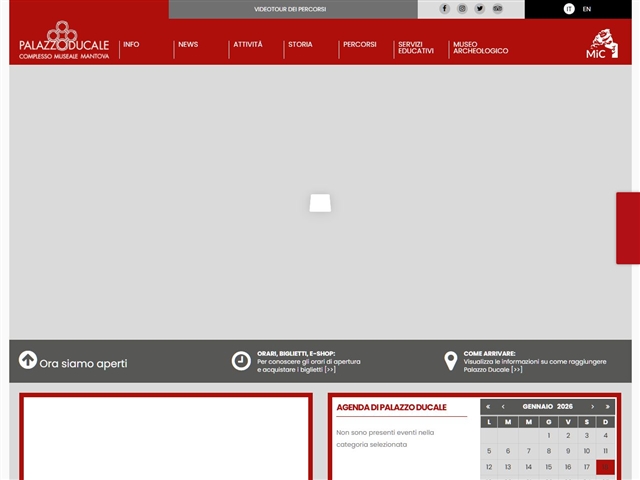
Task: Jump calendar back one year
Action: (488, 407)
